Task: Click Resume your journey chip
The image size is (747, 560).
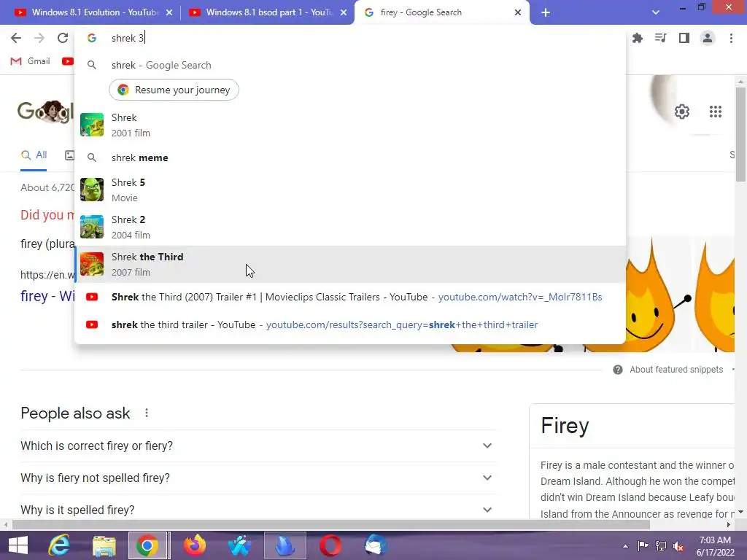Action: click(x=174, y=90)
